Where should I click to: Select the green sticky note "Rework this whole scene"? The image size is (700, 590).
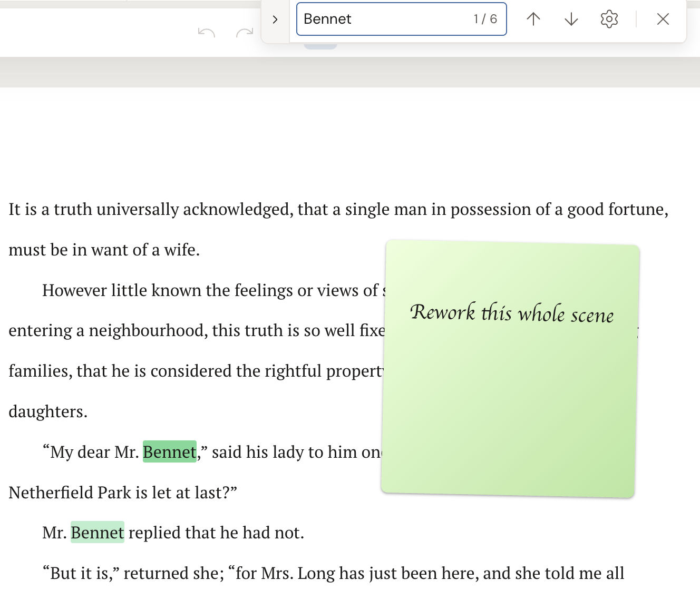click(510, 369)
